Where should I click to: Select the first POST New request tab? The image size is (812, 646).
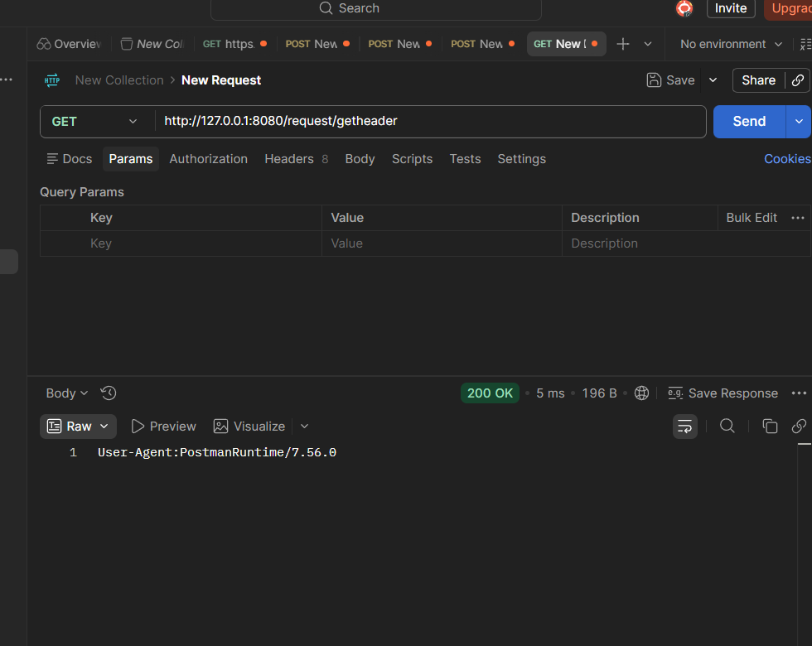click(x=317, y=44)
